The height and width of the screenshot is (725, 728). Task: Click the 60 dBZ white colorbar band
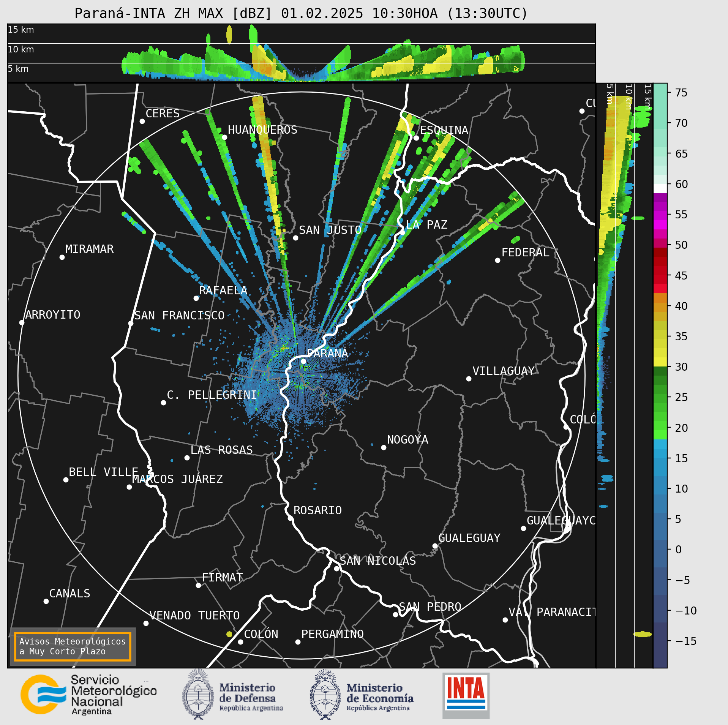[x=660, y=188]
